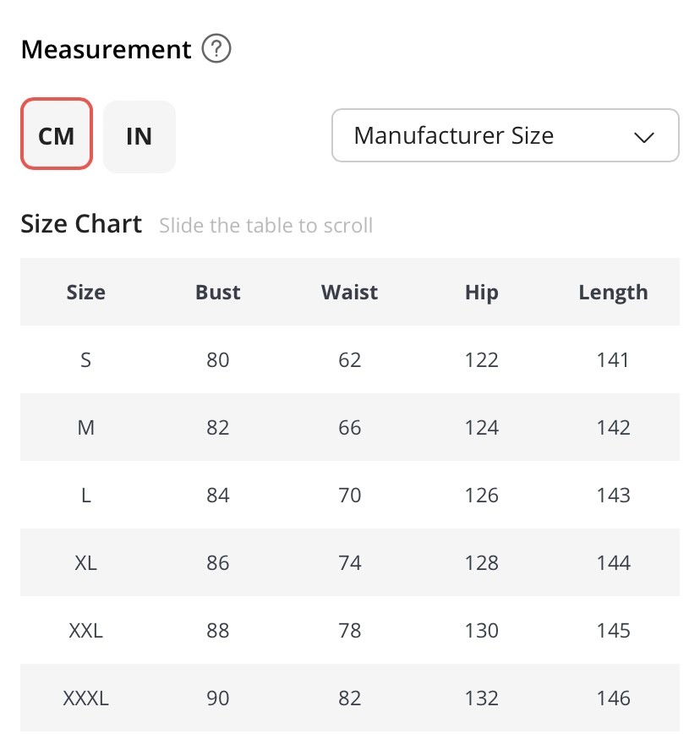
Task: Click the Size column header
Action: (85, 293)
